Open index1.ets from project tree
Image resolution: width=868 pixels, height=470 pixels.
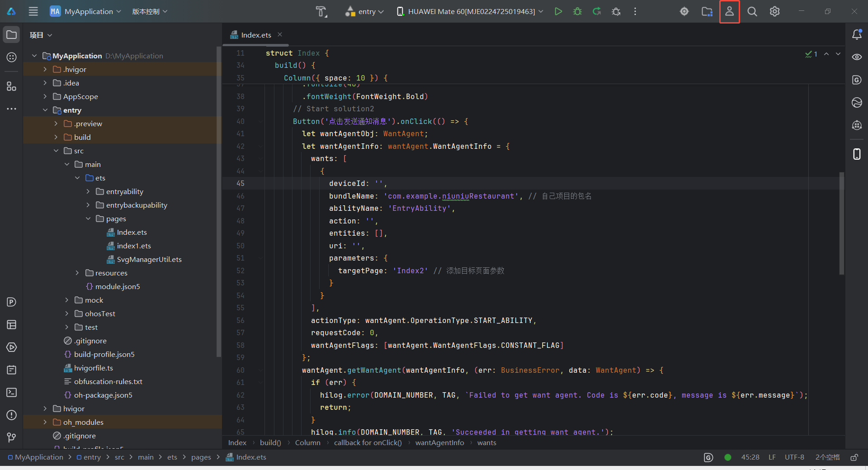pos(134,246)
